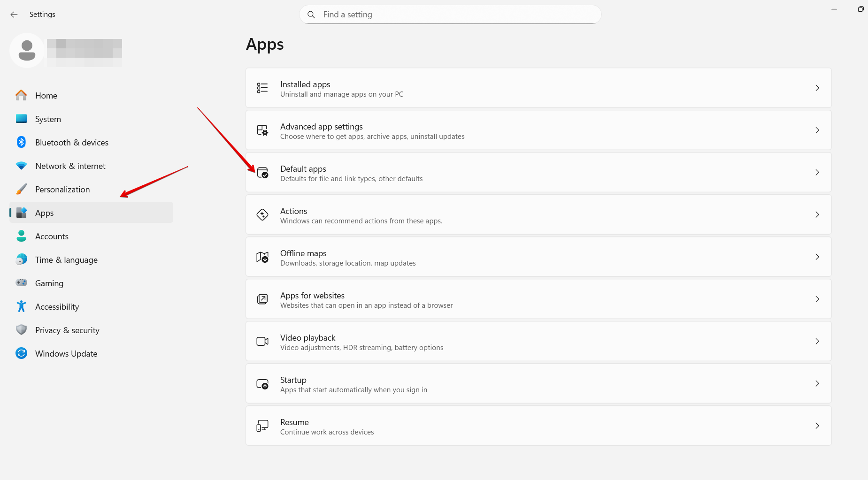Click the Apps for websites icon
The image size is (868, 480).
(262, 299)
